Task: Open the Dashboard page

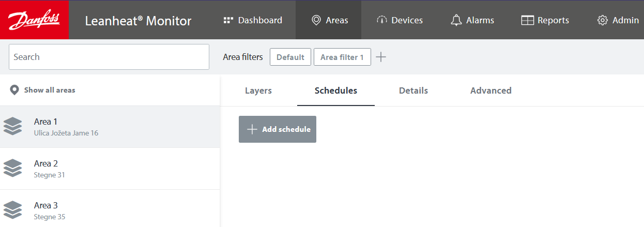Action: point(253,20)
